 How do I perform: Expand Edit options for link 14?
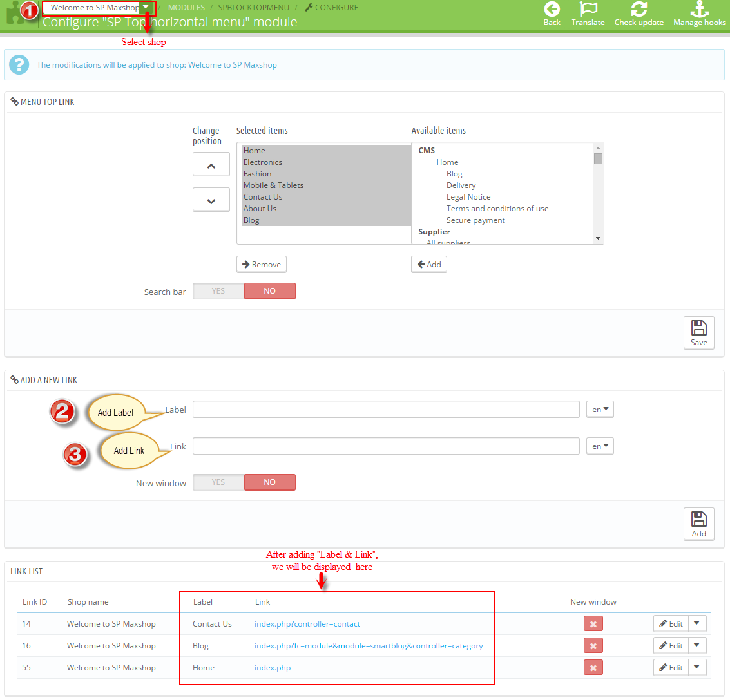(697, 623)
